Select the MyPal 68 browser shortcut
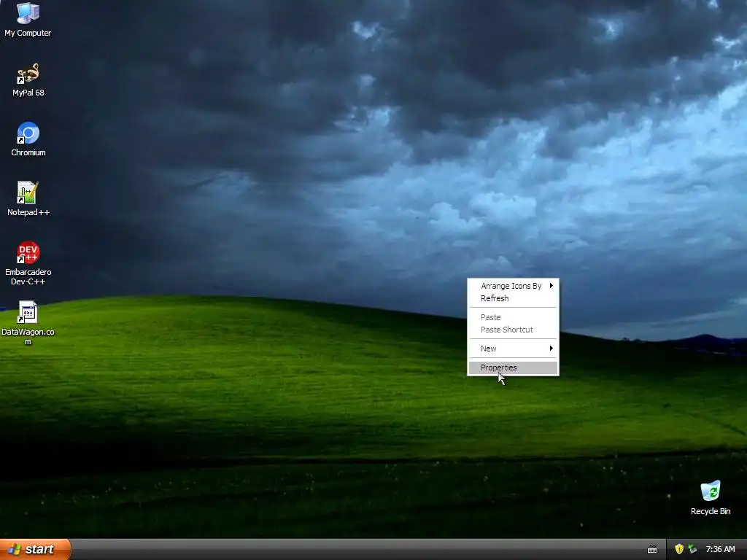 28,79
